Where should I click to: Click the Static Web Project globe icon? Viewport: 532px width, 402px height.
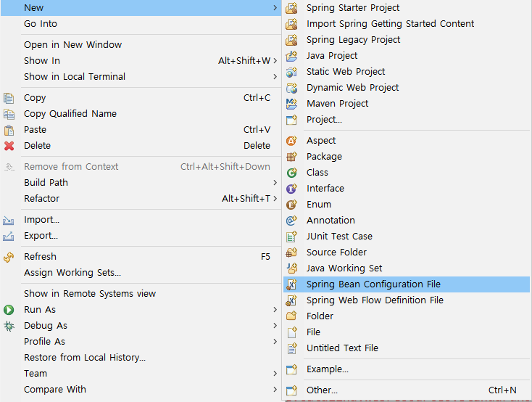(291, 72)
